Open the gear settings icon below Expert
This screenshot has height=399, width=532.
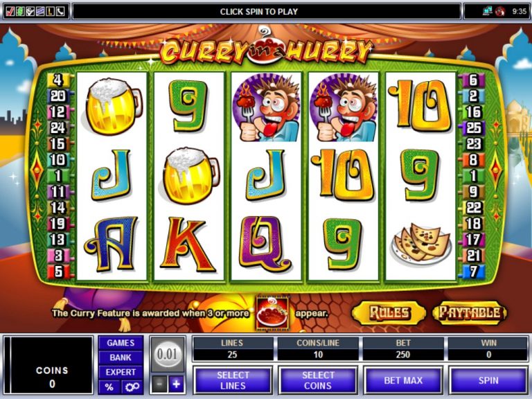click(x=132, y=387)
